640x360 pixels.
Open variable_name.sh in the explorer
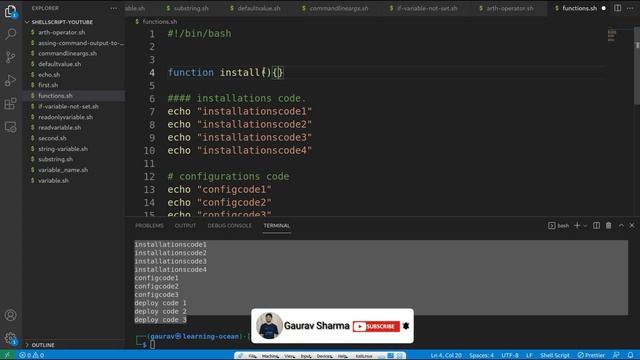click(63, 170)
